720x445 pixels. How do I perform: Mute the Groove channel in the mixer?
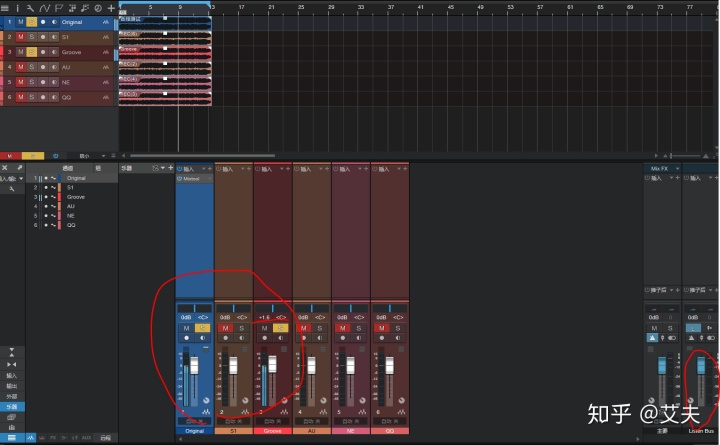(264, 328)
